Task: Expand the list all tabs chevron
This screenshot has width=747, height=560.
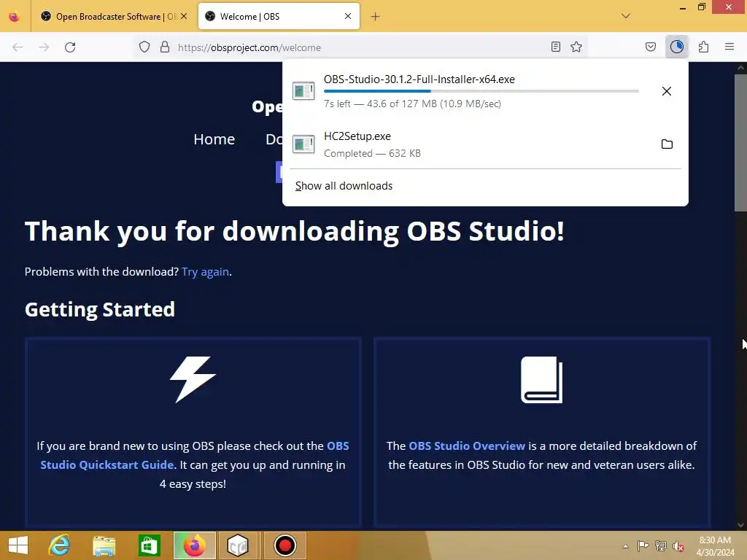Action: click(x=626, y=16)
